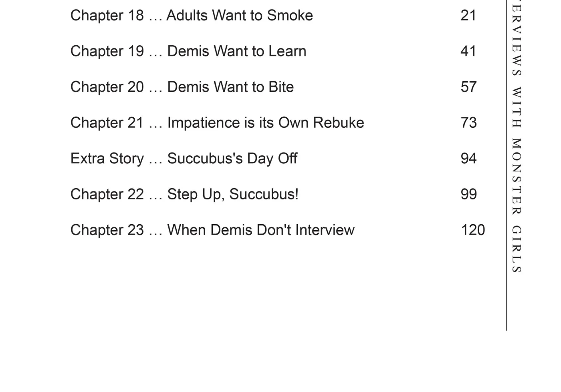The width and height of the screenshot is (561, 392).
Task: Click the word MONSTER in vertical title
Action: [x=517, y=176]
